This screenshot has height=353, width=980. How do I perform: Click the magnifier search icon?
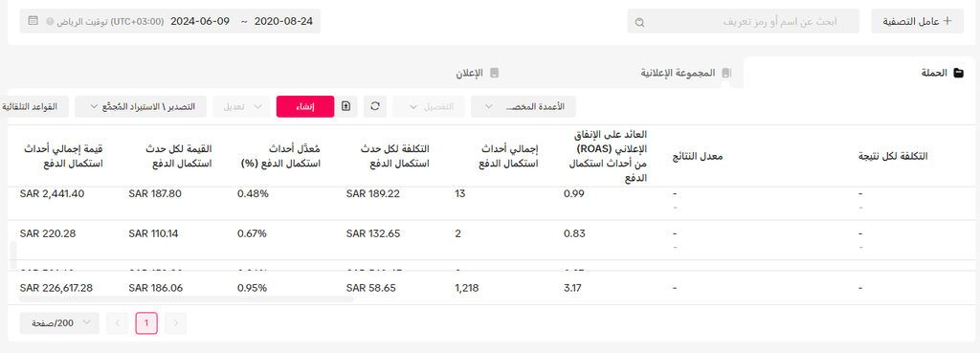(638, 22)
